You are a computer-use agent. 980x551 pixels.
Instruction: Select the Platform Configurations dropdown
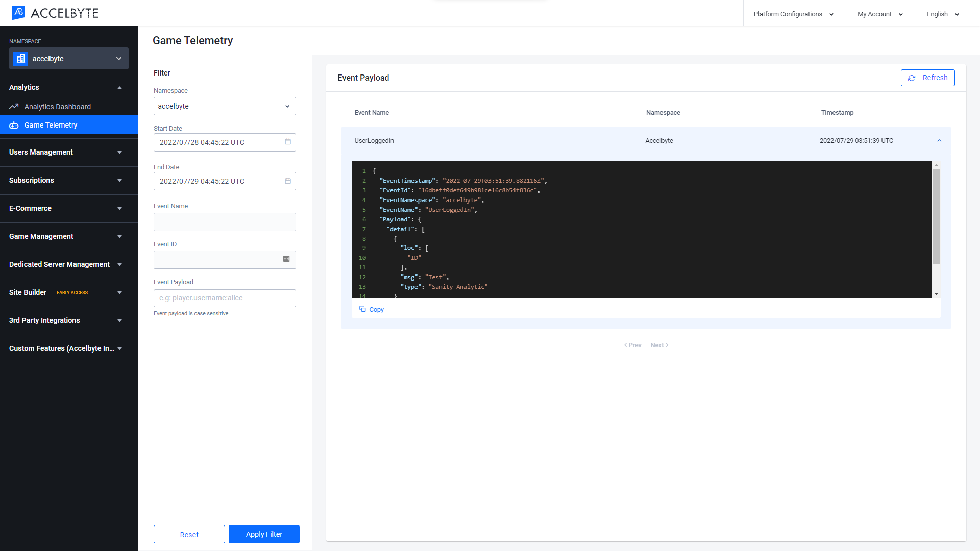(792, 14)
